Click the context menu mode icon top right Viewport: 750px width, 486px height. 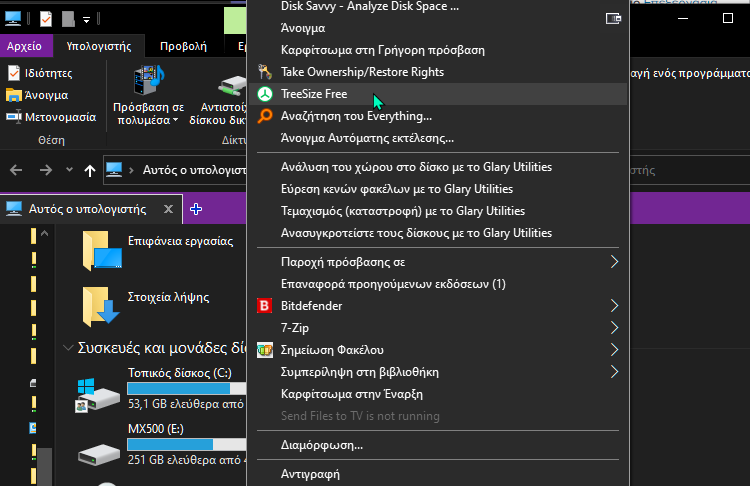613,19
